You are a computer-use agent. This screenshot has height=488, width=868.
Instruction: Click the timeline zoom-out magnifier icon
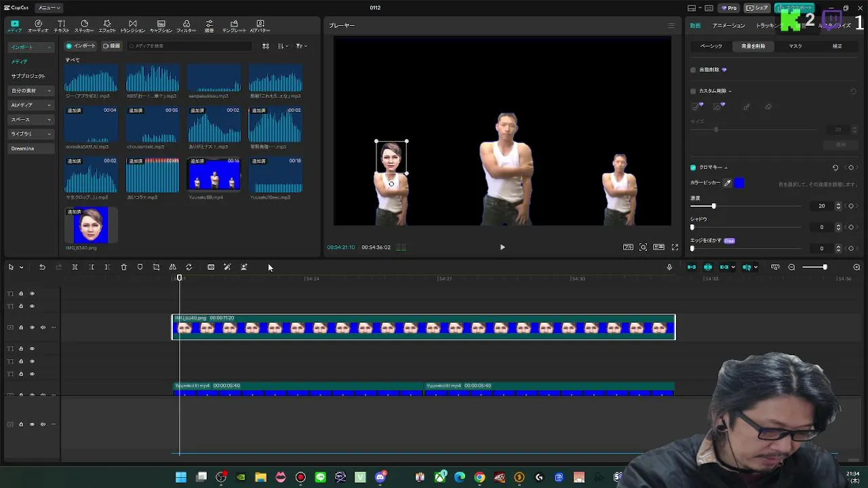[791, 267]
